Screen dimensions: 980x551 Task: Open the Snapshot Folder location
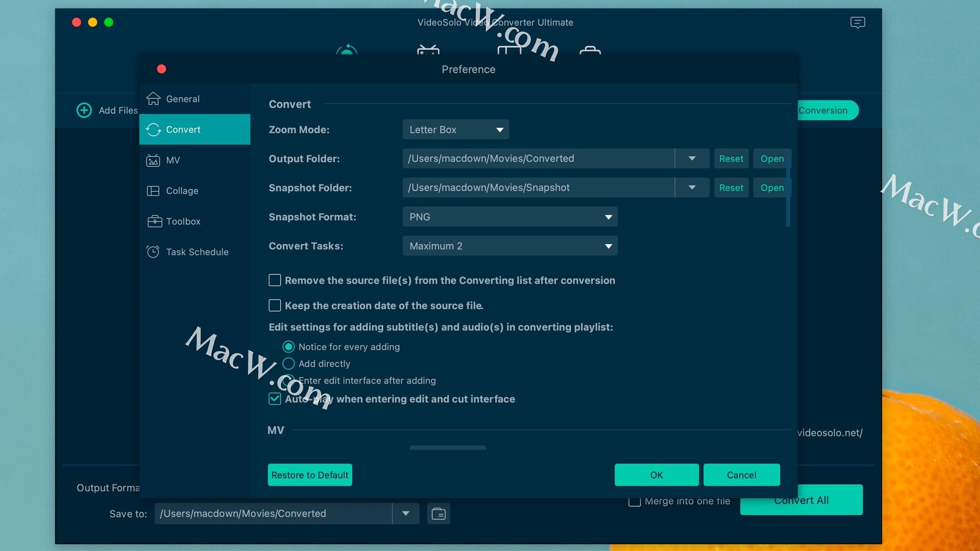(772, 188)
